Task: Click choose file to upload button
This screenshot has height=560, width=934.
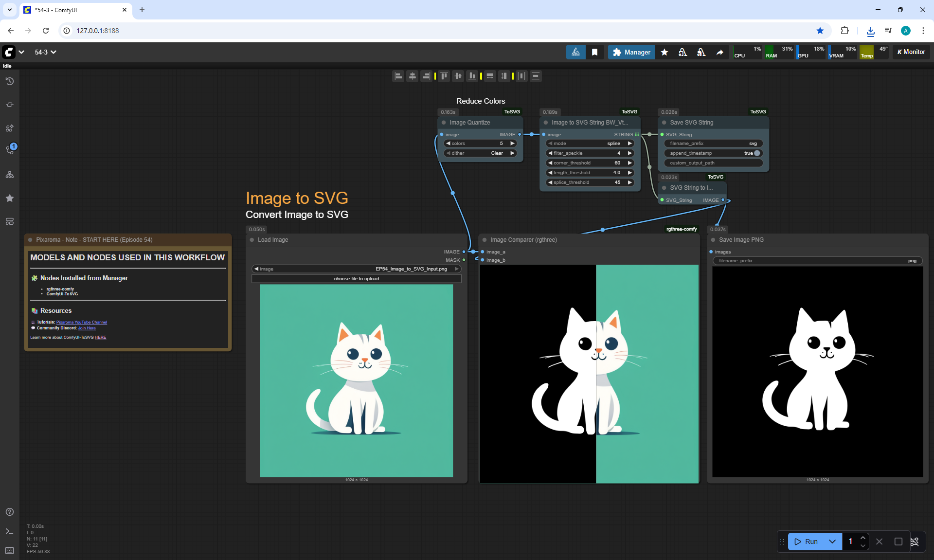Action: (356, 279)
